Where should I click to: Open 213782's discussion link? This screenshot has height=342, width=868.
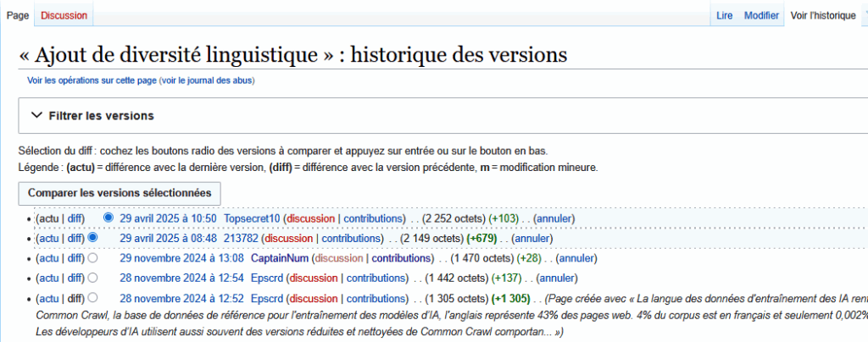(x=288, y=239)
